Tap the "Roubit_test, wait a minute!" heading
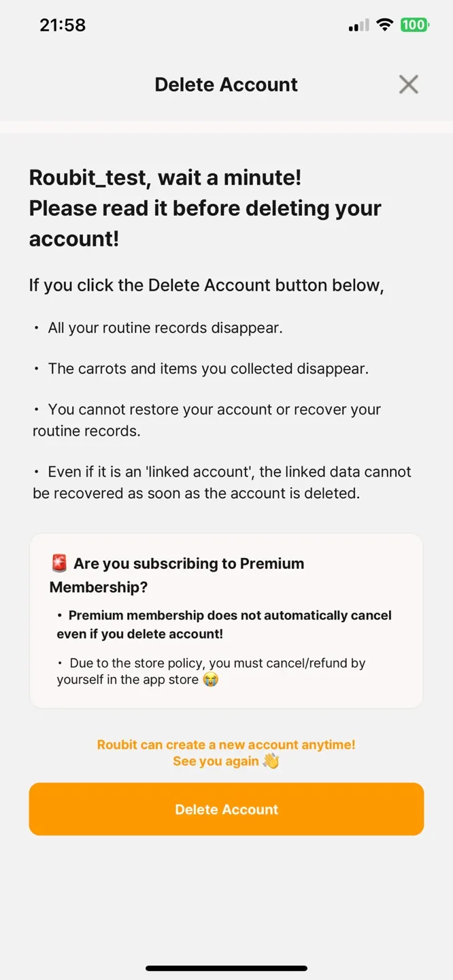Viewport: 453px width, 980px height. [165, 178]
